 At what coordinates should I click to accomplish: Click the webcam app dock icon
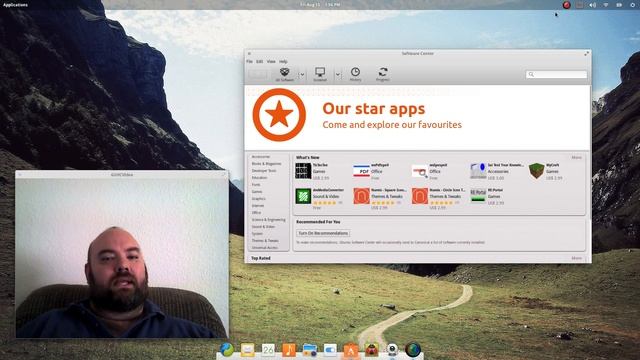[392, 350]
